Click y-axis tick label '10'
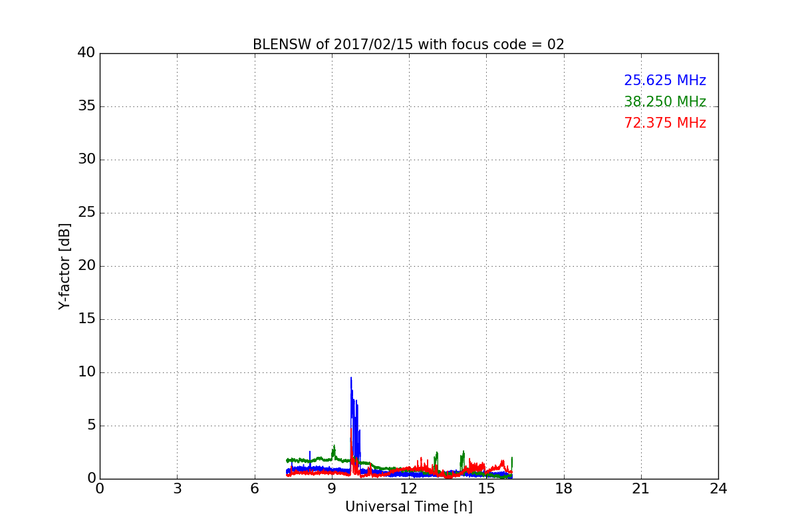The height and width of the screenshot is (532, 798). pyautogui.click(x=86, y=372)
